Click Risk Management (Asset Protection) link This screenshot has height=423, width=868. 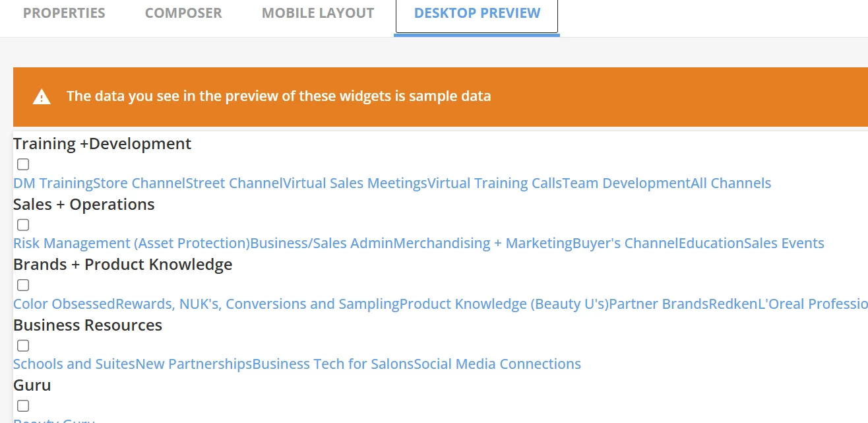131,243
